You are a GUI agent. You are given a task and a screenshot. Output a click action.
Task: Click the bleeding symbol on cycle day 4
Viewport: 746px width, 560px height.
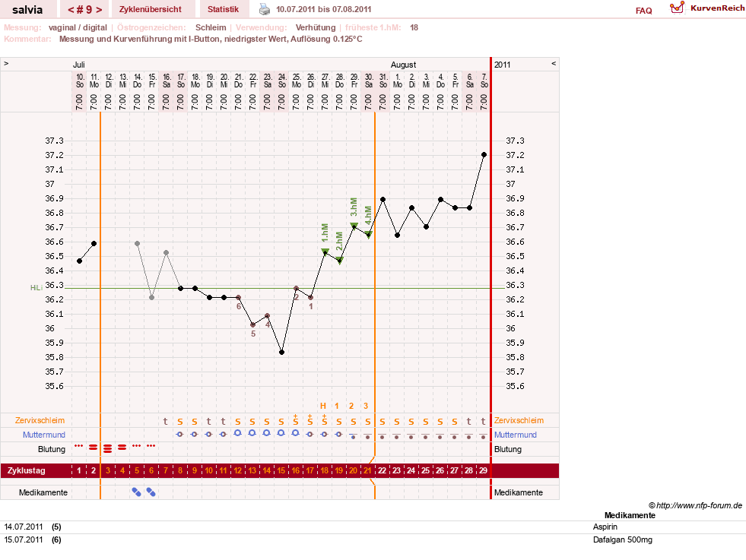pos(122,448)
